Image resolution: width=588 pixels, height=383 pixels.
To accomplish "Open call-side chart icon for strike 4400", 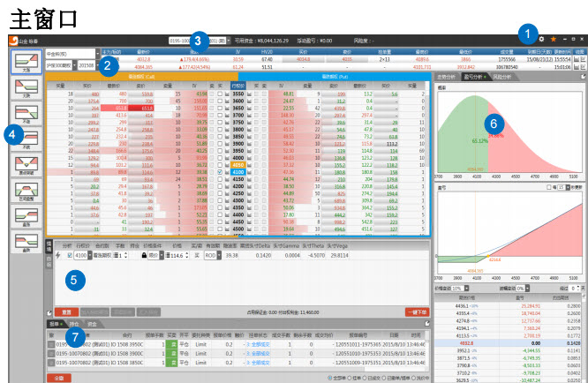I will click(227, 215).
